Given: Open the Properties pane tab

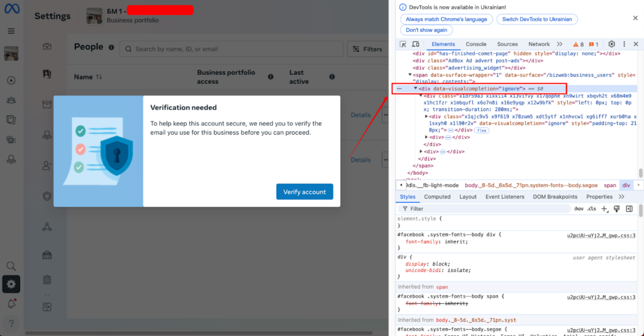Looking at the screenshot, I should tap(599, 197).
